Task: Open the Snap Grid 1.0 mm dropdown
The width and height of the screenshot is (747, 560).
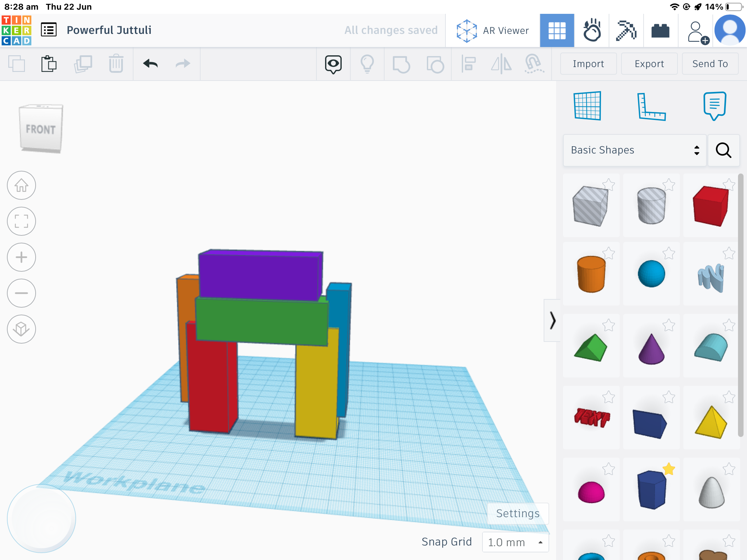Action: (x=515, y=542)
